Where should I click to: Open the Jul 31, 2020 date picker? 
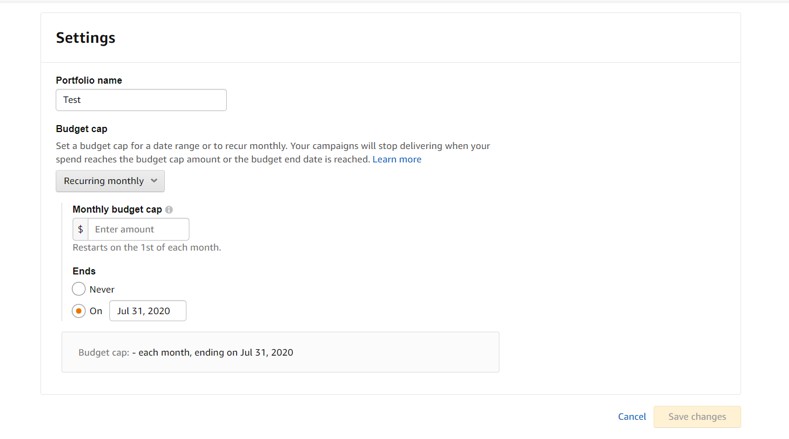pyautogui.click(x=147, y=311)
